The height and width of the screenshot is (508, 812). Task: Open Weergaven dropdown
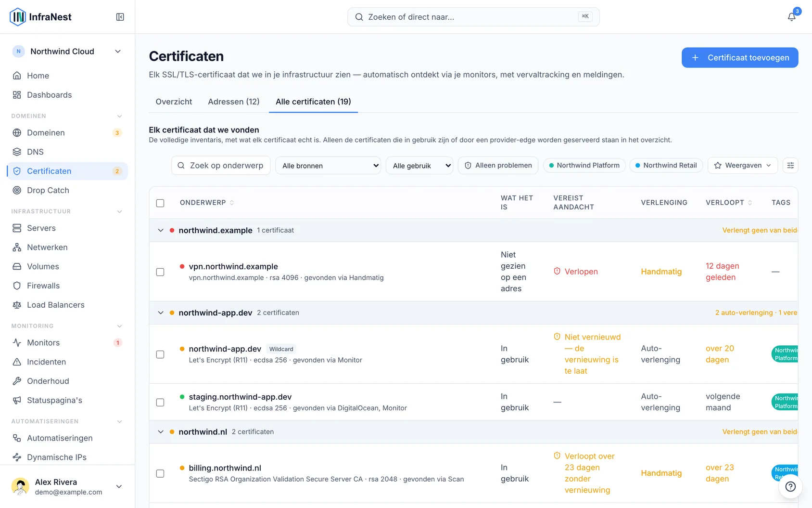(743, 165)
